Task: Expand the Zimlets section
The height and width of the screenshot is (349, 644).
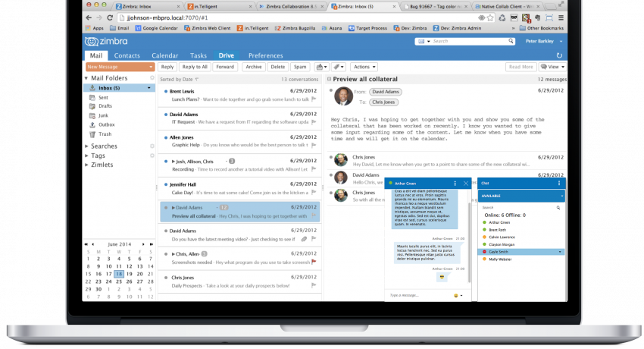Action: point(86,165)
